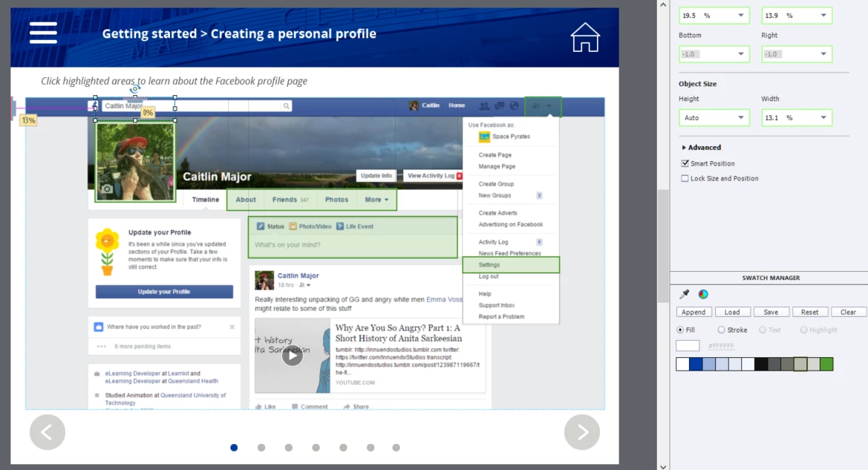Open the Bottom value dropdown
The height and width of the screenshot is (470, 868).
point(741,54)
